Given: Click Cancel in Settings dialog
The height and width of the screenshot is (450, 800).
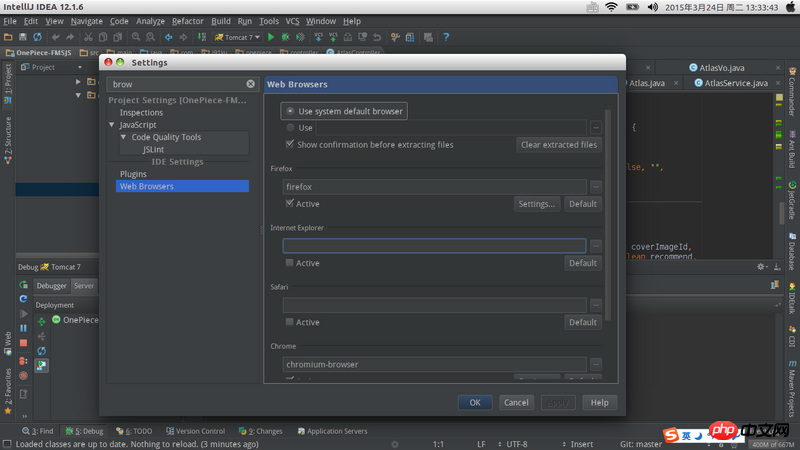Looking at the screenshot, I should coord(516,403).
